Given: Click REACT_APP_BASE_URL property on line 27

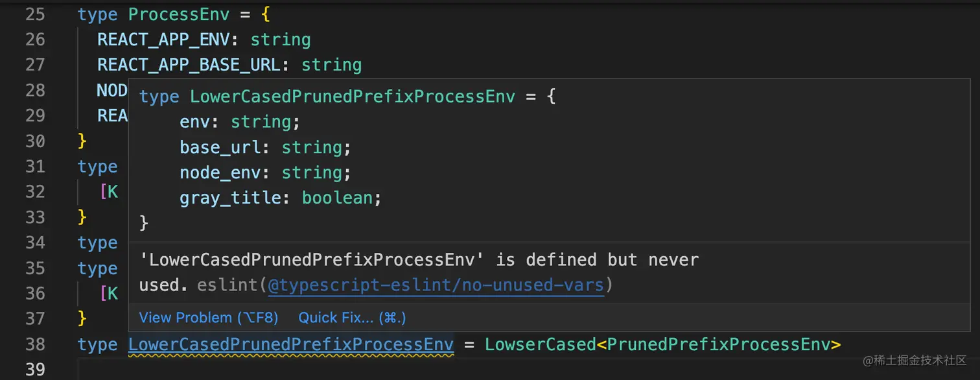Looking at the screenshot, I should point(189,65).
